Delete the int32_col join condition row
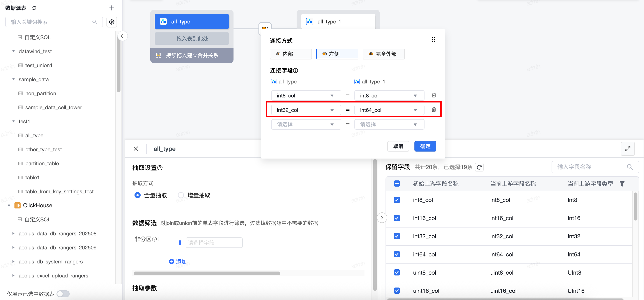644x300 pixels. [434, 110]
